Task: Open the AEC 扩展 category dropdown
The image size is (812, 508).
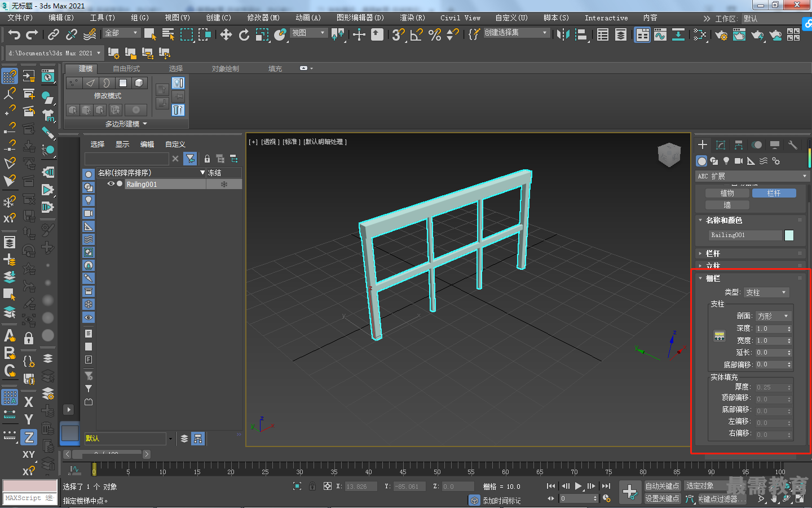Action: (x=752, y=176)
